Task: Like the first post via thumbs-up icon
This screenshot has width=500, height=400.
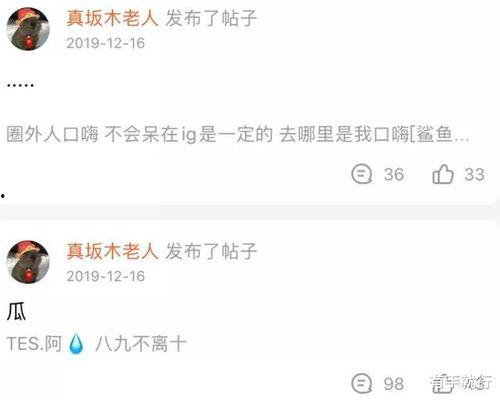Action: (443, 174)
